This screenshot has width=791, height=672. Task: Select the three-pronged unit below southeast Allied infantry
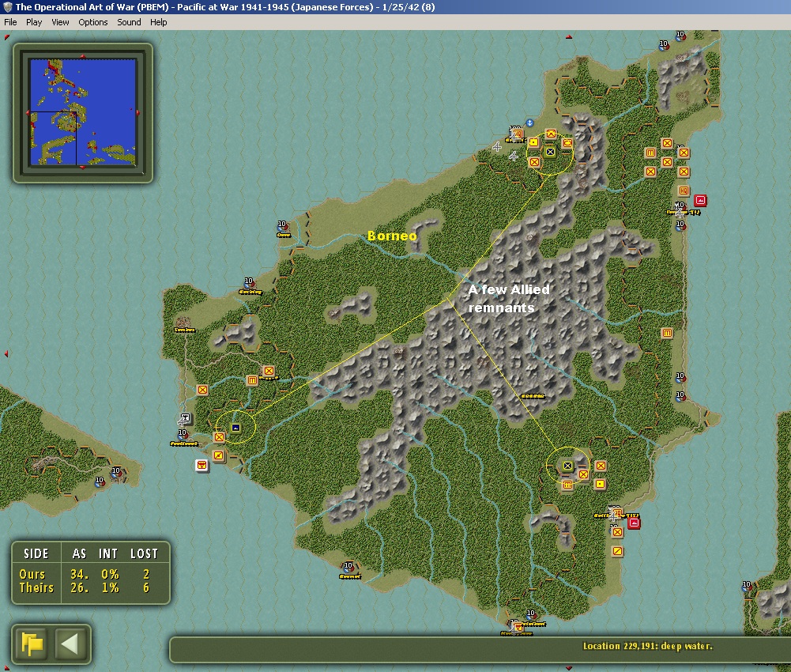[x=567, y=485]
